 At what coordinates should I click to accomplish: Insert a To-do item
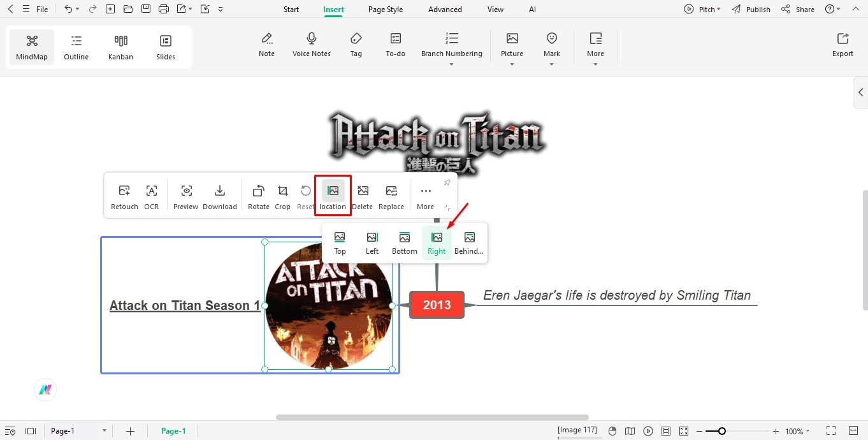(396, 45)
